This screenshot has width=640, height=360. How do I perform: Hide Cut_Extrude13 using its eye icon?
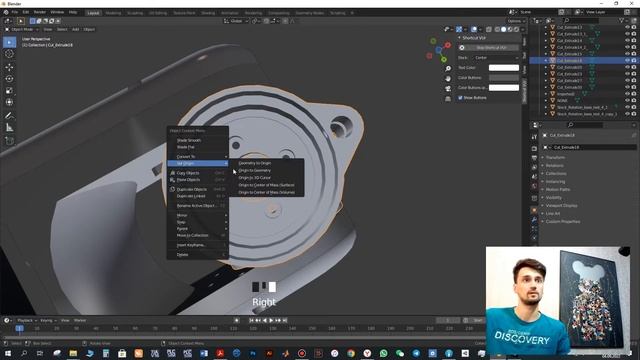(627, 27)
